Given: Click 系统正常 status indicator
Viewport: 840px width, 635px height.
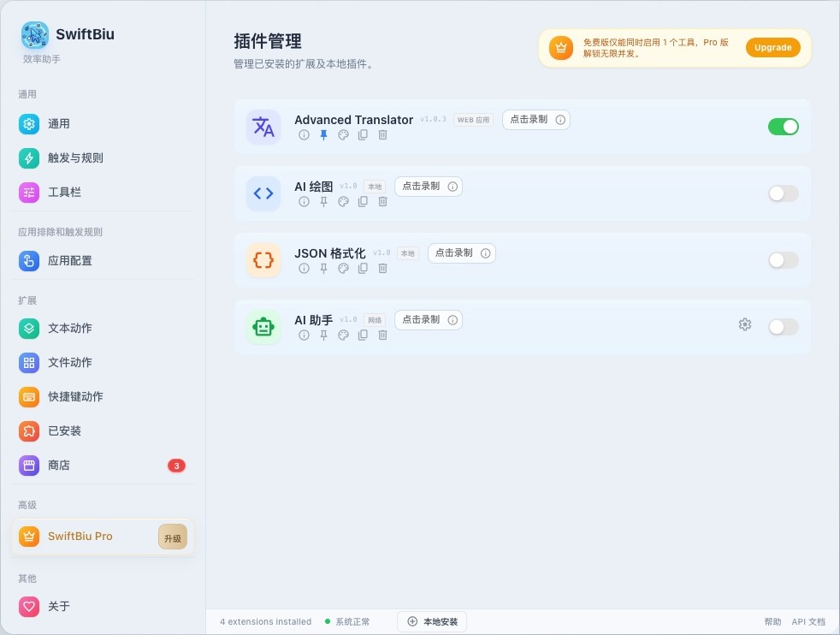Looking at the screenshot, I should pos(347,621).
